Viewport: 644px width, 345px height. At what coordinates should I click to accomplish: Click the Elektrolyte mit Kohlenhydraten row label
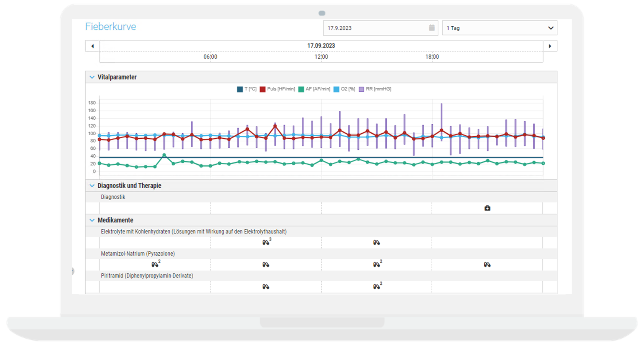pyautogui.click(x=194, y=231)
